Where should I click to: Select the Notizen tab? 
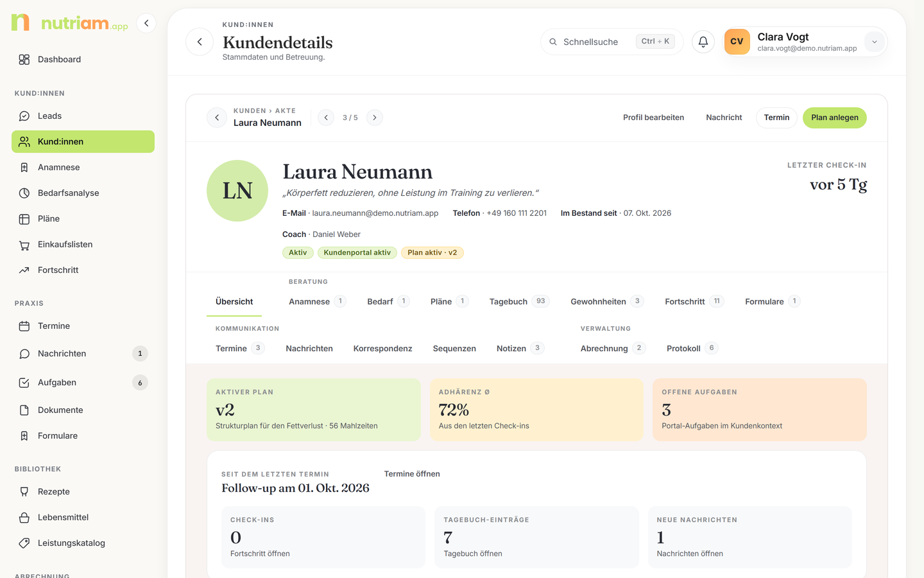[520, 349]
